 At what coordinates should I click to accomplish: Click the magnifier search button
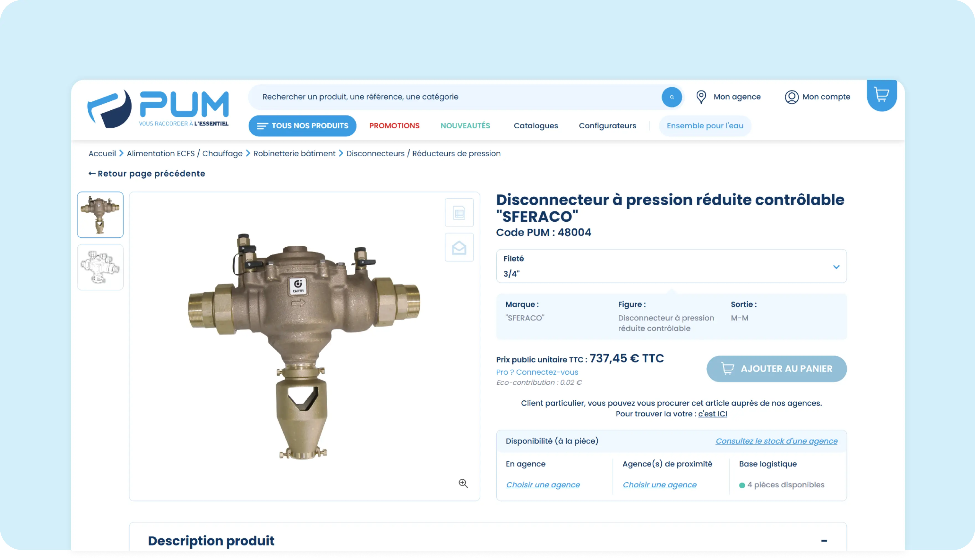click(x=671, y=97)
